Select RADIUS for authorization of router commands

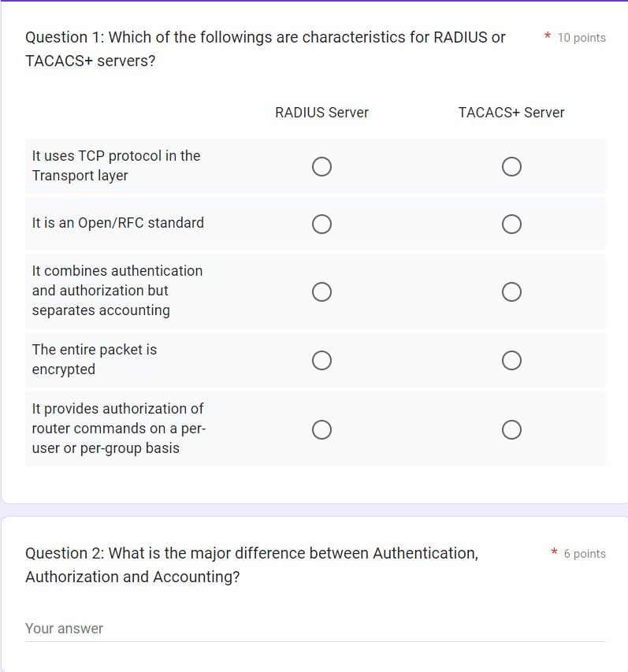coord(321,430)
